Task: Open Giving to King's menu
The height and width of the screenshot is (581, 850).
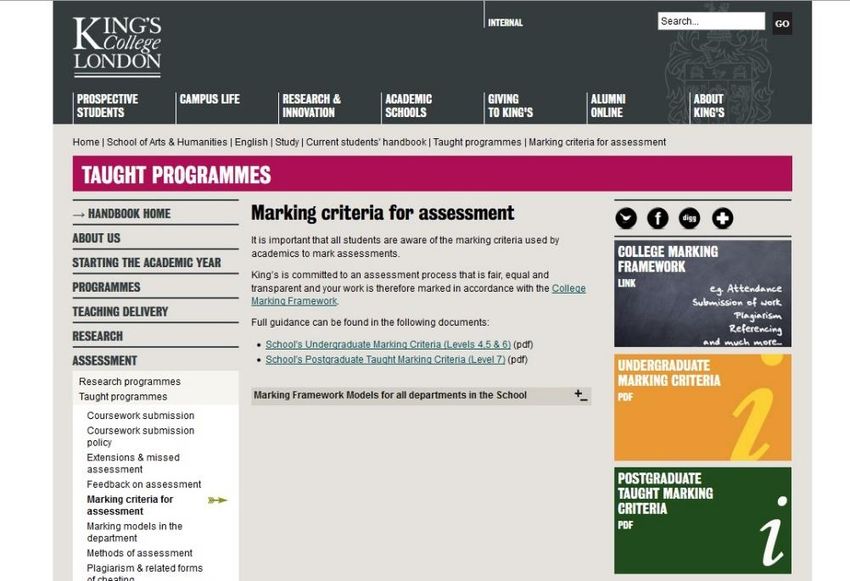Action: [x=510, y=106]
